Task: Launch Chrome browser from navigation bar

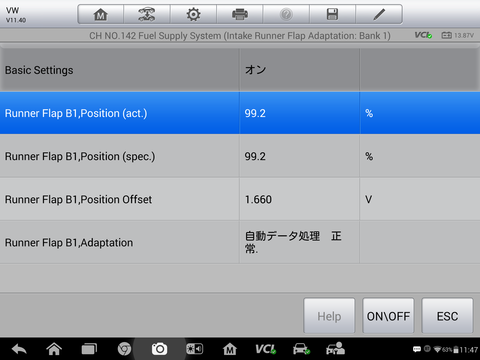Action: click(124, 349)
